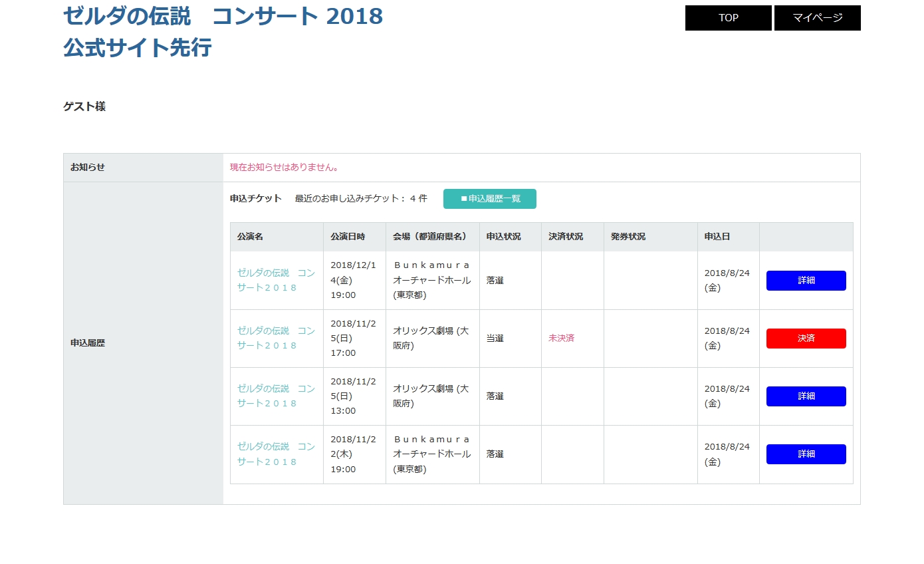Click the date 2018/12/14(金) 19:00

pos(353,280)
